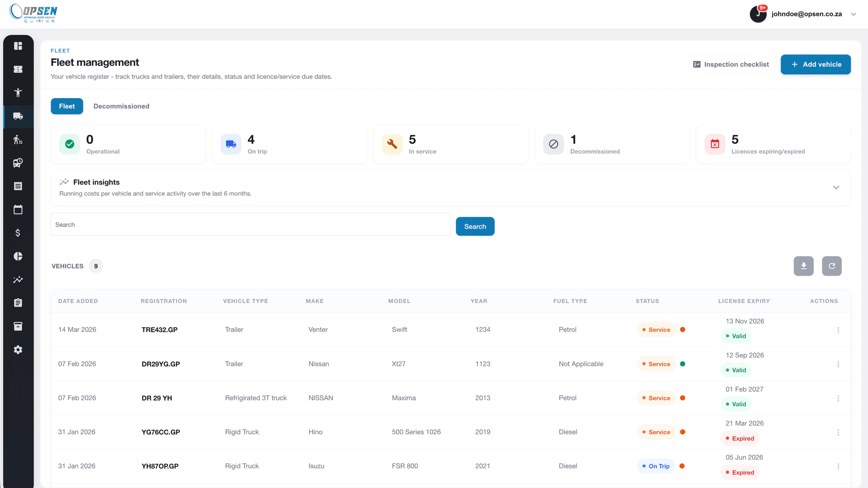The height and width of the screenshot is (488, 868).
Task: Click the On Trip badge for YH87OP.GP
Action: coord(656,466)
